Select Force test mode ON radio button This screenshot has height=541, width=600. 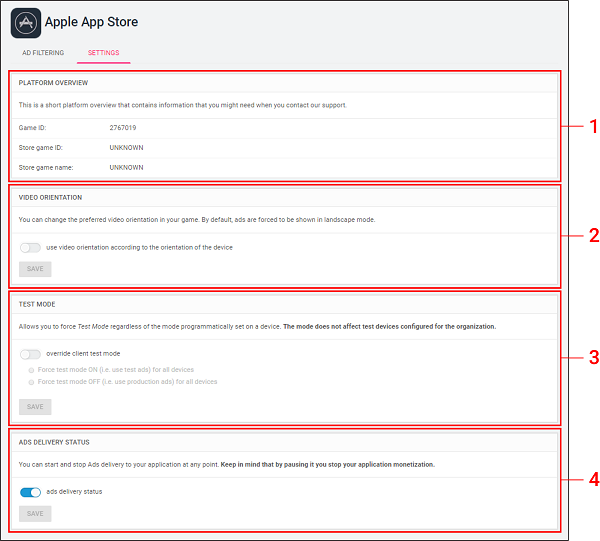pyautogui.click(x=32, y=370)
